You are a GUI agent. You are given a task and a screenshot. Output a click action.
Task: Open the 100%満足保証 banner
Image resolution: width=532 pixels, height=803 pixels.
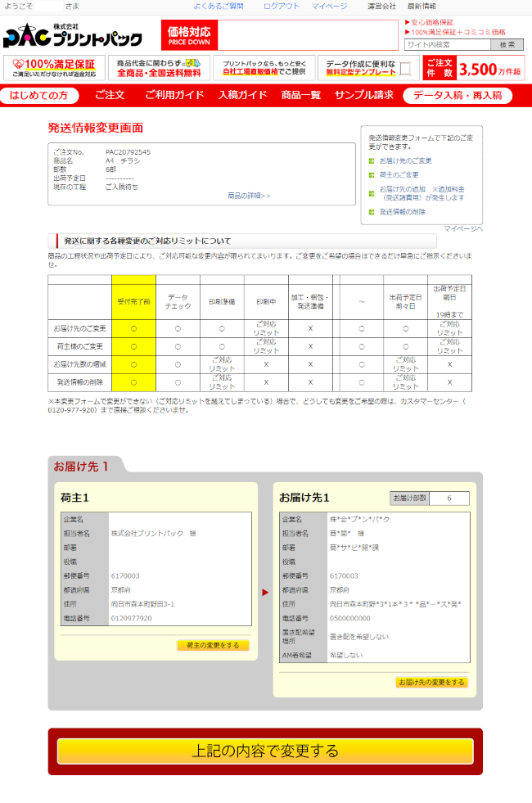coord(54,67)
